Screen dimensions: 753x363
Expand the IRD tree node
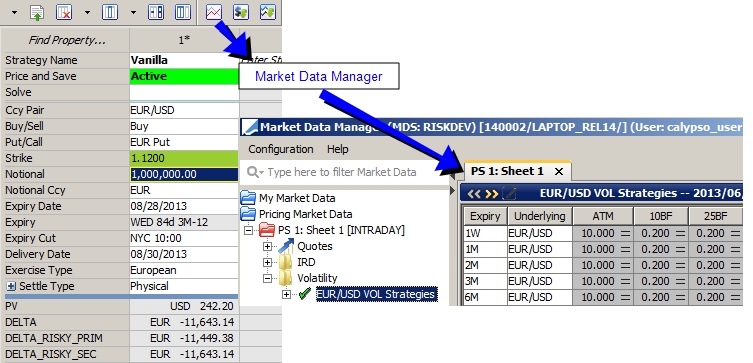click(x=267, y=263)
